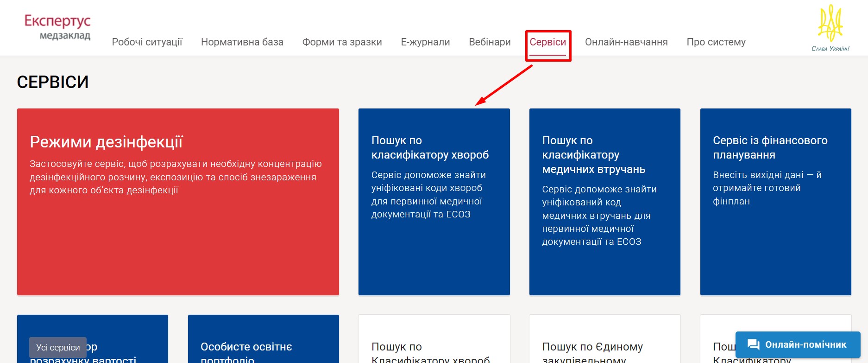Click the Ukrainian trident emblem icon
Image resolution: width=868 pixels, height=363 pixels.
click(x=830, y=24)
